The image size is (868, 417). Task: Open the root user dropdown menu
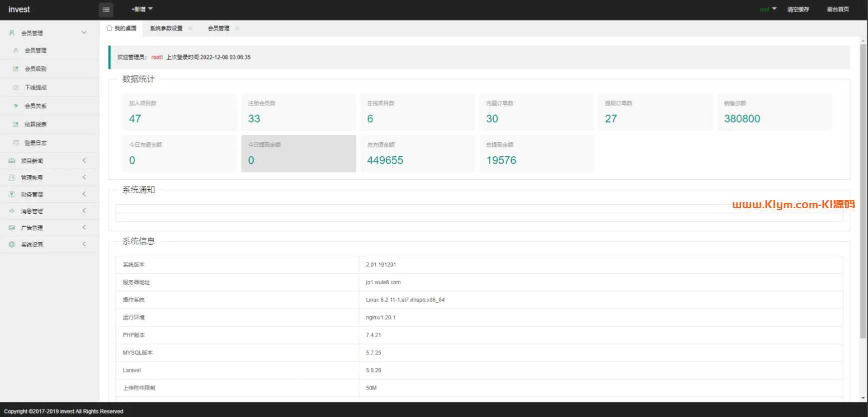(x=768, y=9)
